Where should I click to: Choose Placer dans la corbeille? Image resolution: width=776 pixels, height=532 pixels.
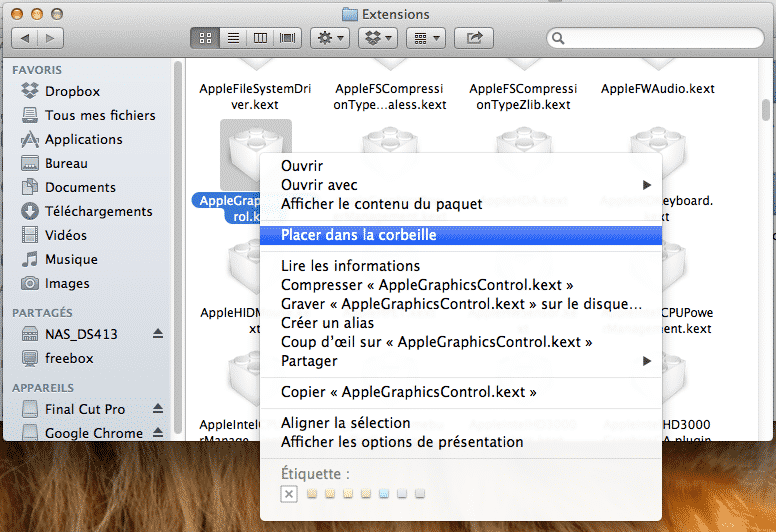pos(461,235)
